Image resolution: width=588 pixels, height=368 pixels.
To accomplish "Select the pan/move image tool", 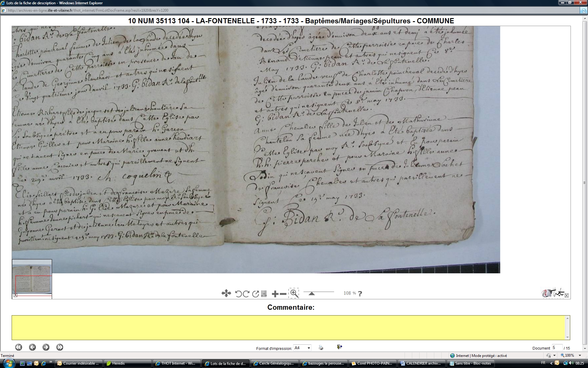I will click(226, 293).
